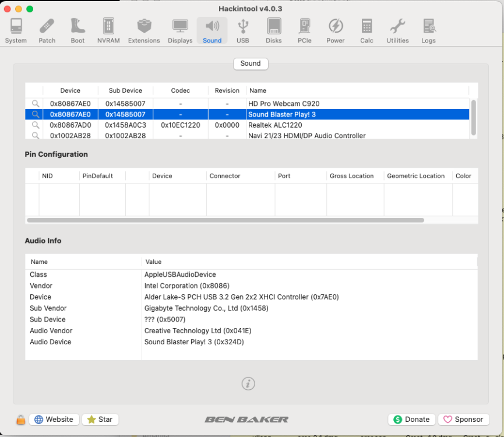Click the 0x0000 revision cell
The width and height of the screenshot is (504, 437).
tap(227, 125)
